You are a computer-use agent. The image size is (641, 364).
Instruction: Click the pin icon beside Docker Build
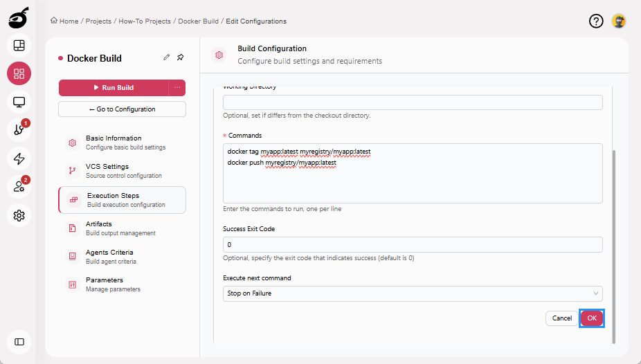(x=180, y=57)
